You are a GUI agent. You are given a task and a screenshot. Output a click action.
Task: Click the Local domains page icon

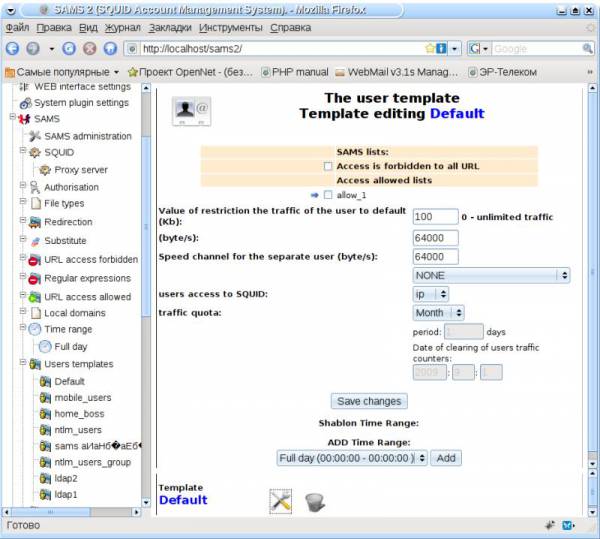pyautogui.click(x=36, y=313)
